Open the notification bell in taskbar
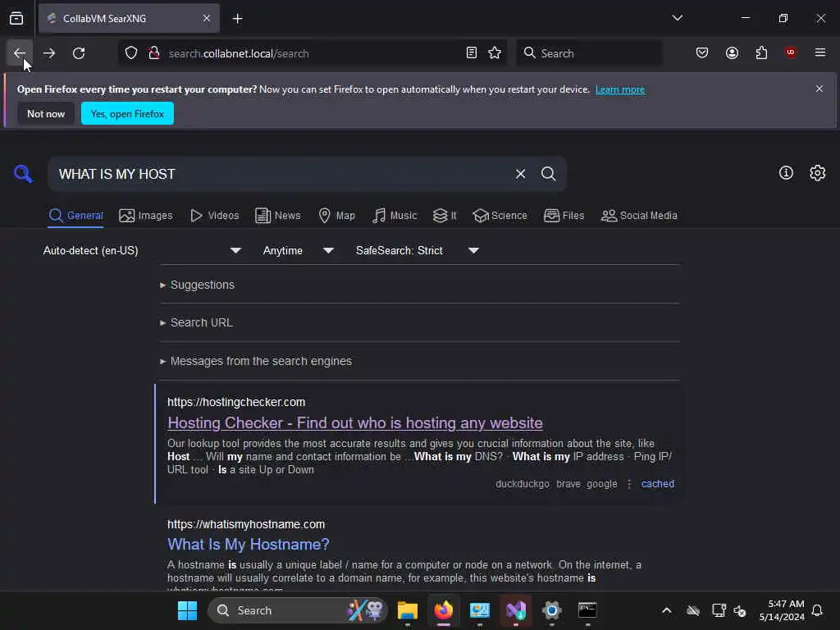 point(817,610)
